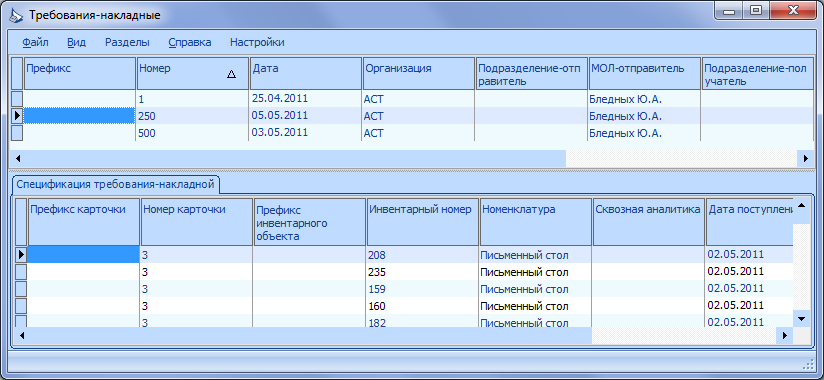Click the lower horizontal scrollbar thumb

(x=310, y=335)
